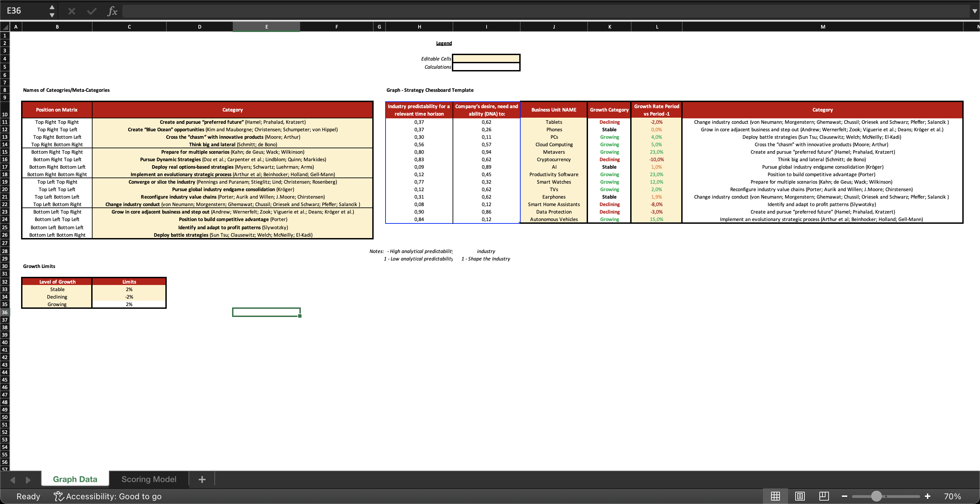Cancel the formula bar entry (X icon)
Screen dimensions: 980x504
point(71,11)
